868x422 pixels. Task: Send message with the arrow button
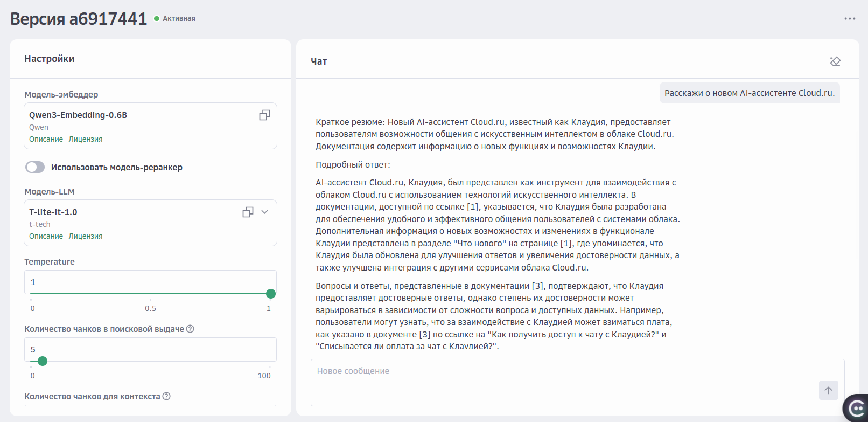click(x=828, y=390)
